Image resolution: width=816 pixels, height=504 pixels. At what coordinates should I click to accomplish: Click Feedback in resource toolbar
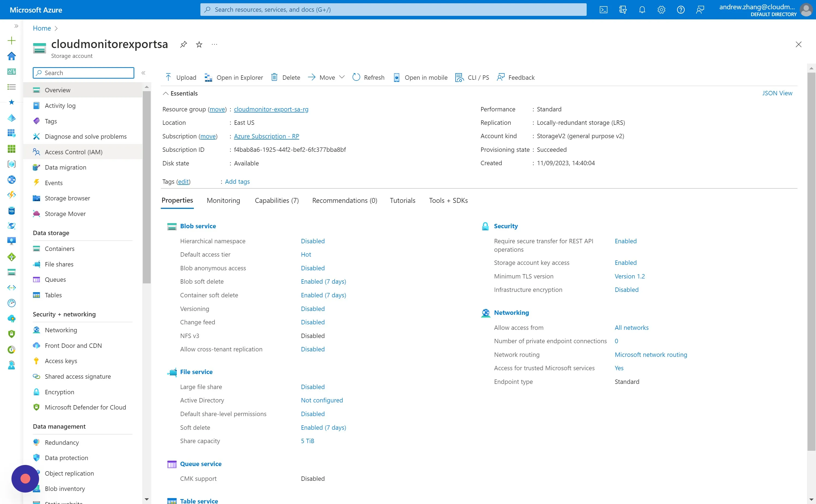(515, 77)
